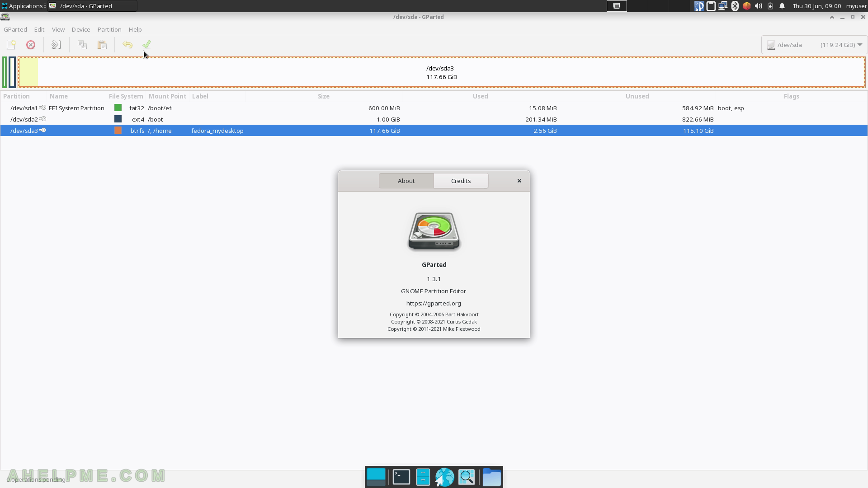Select the /dev/sda2 partition row
The height and width of the screenshot is (488, 868).
[434, 119]
